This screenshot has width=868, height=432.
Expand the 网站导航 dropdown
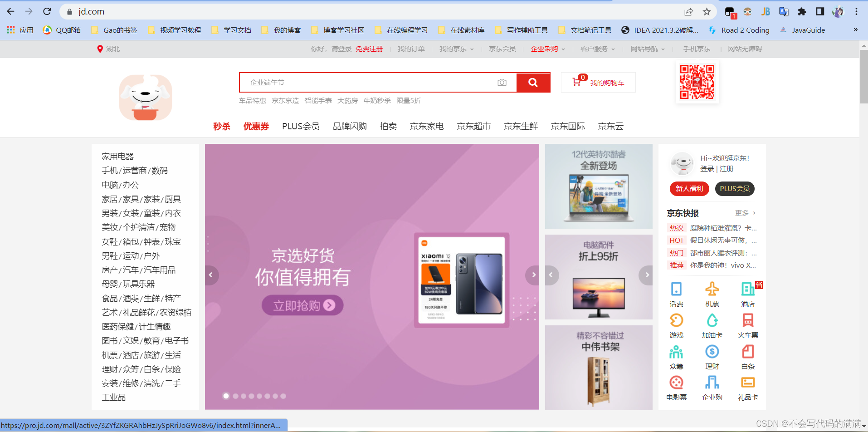point(648,49)
